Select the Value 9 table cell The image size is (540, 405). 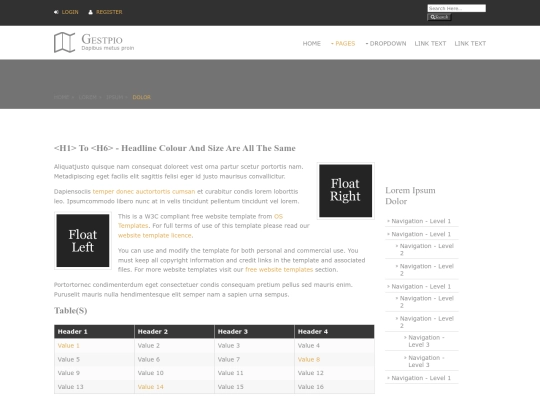(x=94, y=373)
